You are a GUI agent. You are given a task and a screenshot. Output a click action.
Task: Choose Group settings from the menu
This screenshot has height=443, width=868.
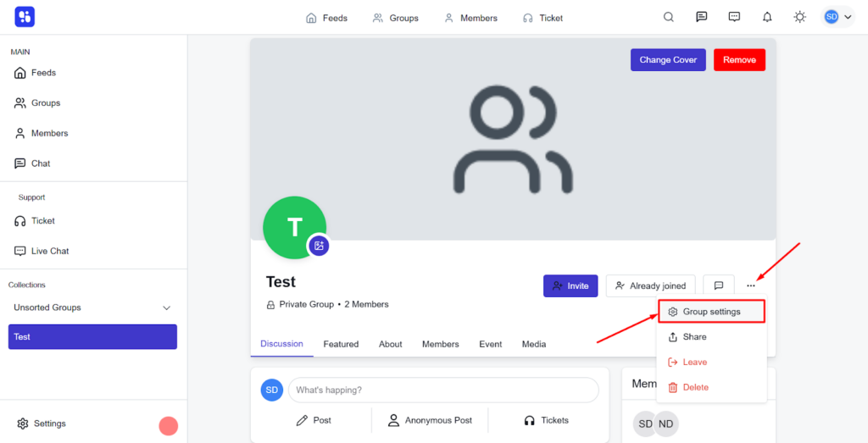click(712, 312)
